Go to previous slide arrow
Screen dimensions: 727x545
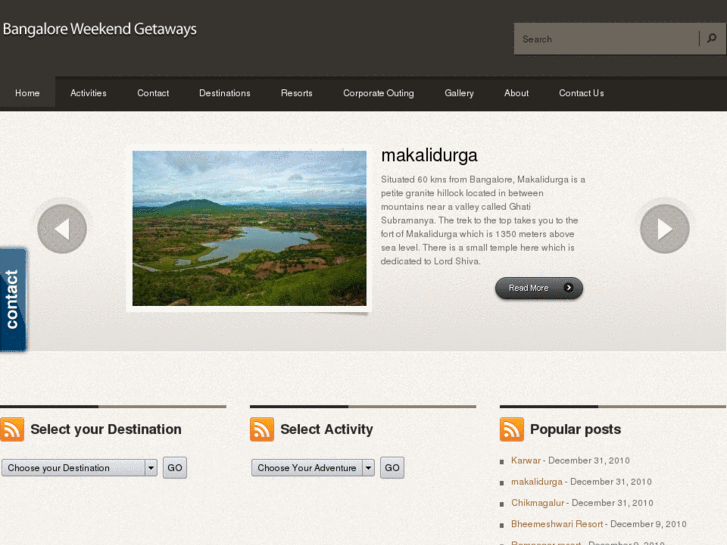tap(62, 229)
